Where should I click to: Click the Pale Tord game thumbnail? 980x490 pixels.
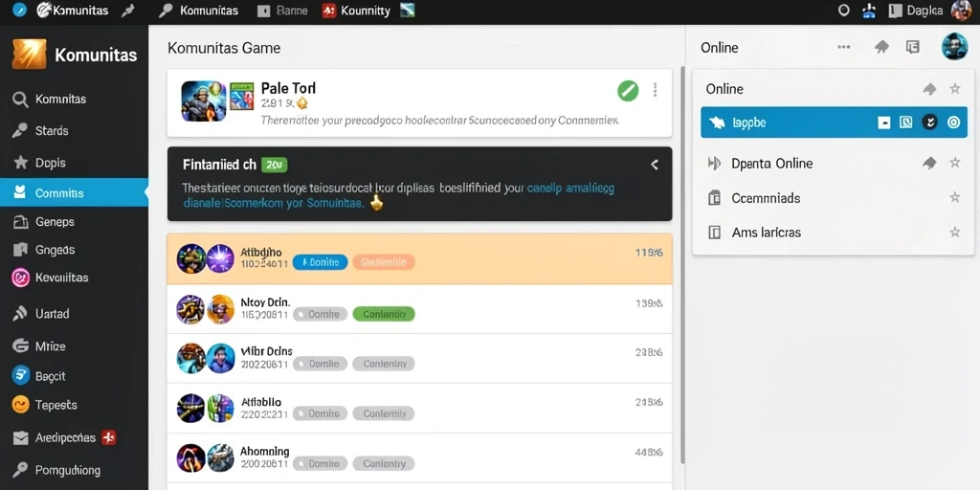click(x=203, y=100)
